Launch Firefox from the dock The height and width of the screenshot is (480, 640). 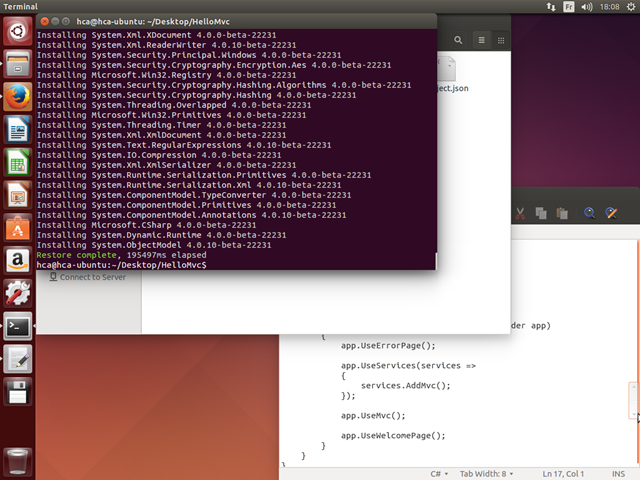coord(18,97)
